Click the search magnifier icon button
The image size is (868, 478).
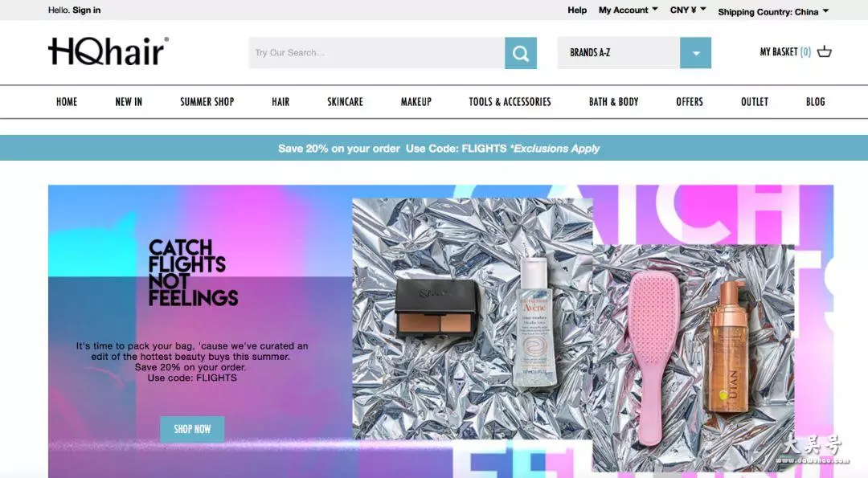tap(520, 53)
